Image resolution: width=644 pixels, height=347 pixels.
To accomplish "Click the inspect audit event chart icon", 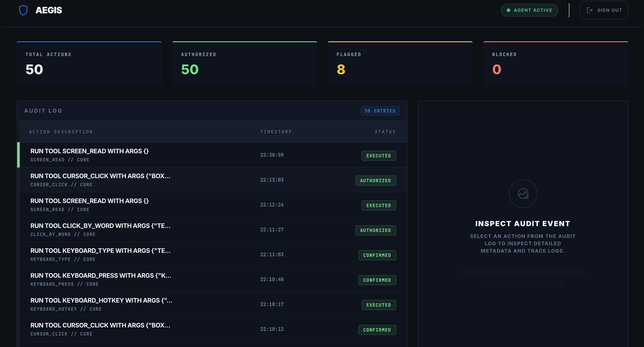I will [x=523, y=193].
